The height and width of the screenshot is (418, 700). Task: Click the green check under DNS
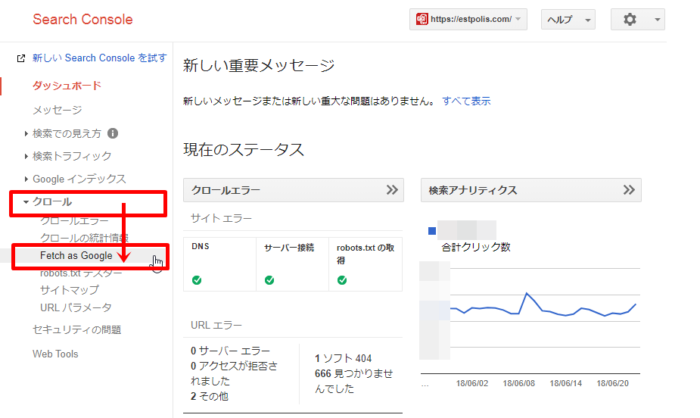pos(196,280)
